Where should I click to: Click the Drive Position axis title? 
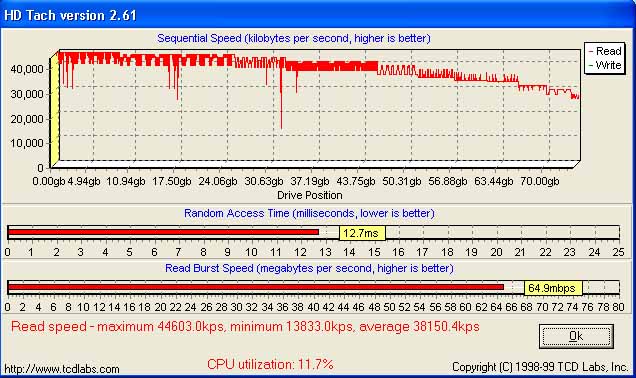309,195
